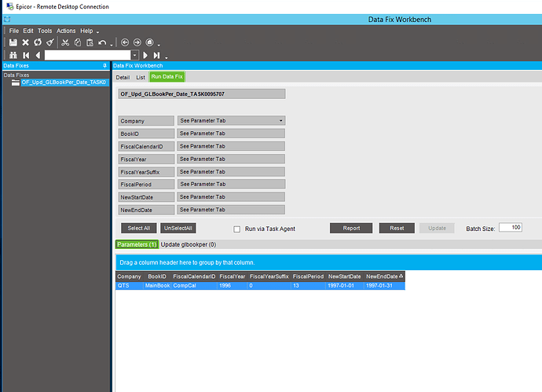
Task: Open the record navigation combo dropdown arrow
Action: coord(135,55)
